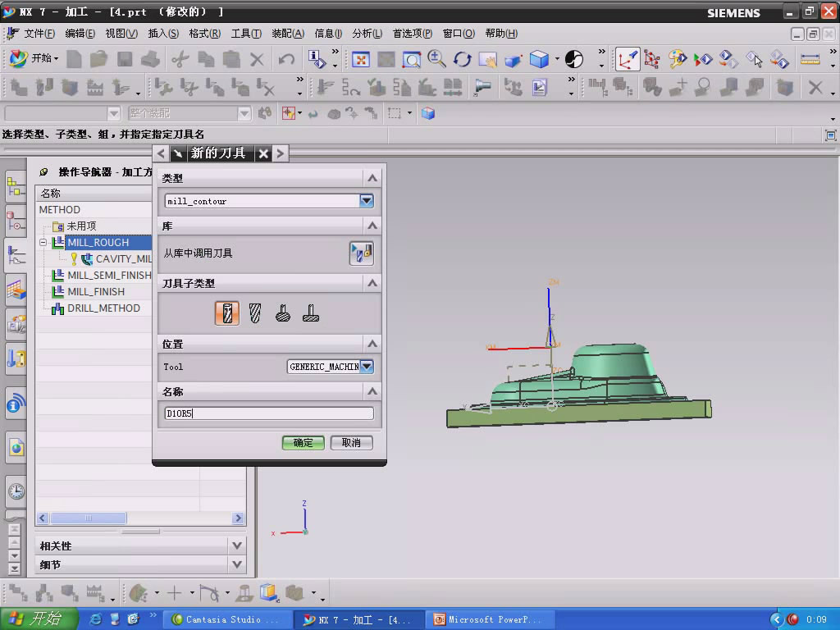Select the Pan hand tool
The width and height of the screenshot is (840, 630).
tap(488, 59)
